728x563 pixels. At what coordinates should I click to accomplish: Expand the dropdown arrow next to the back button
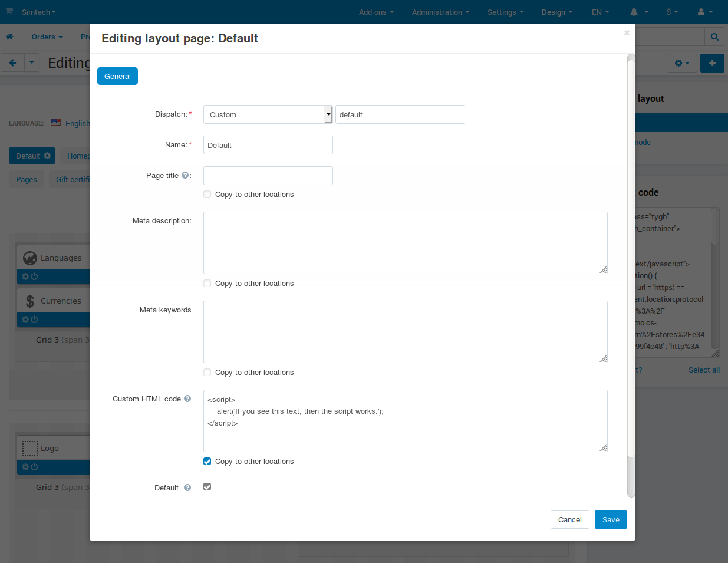click(x=32, y=62)
